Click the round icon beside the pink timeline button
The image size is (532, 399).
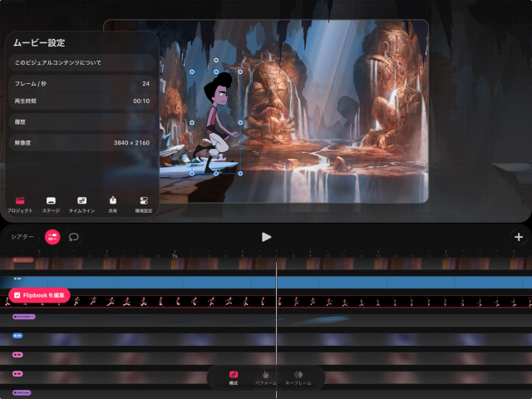[x=74, y=237]
